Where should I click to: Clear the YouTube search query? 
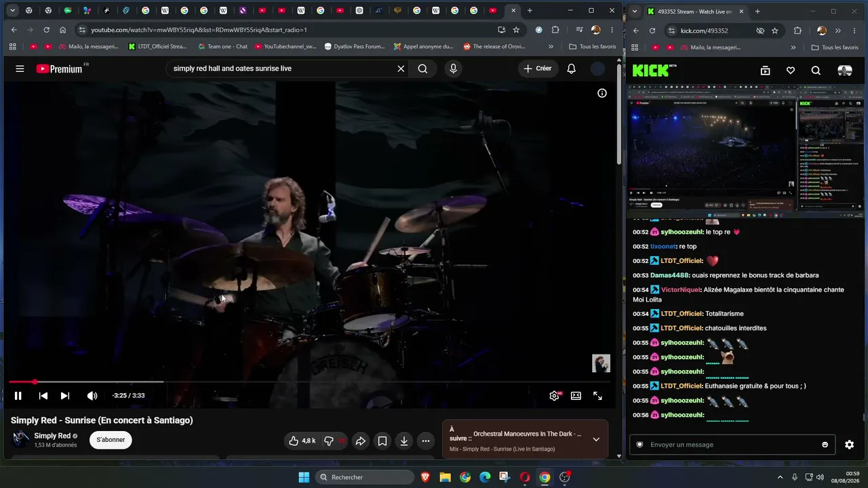(x=401, y=68)
